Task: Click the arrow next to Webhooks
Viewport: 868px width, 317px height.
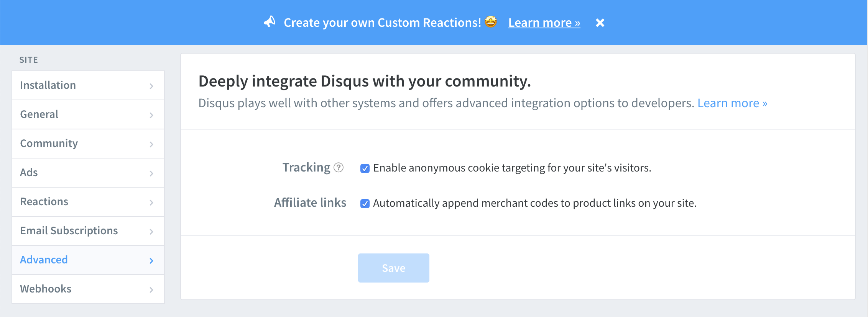Action: [x=151, y=290]
